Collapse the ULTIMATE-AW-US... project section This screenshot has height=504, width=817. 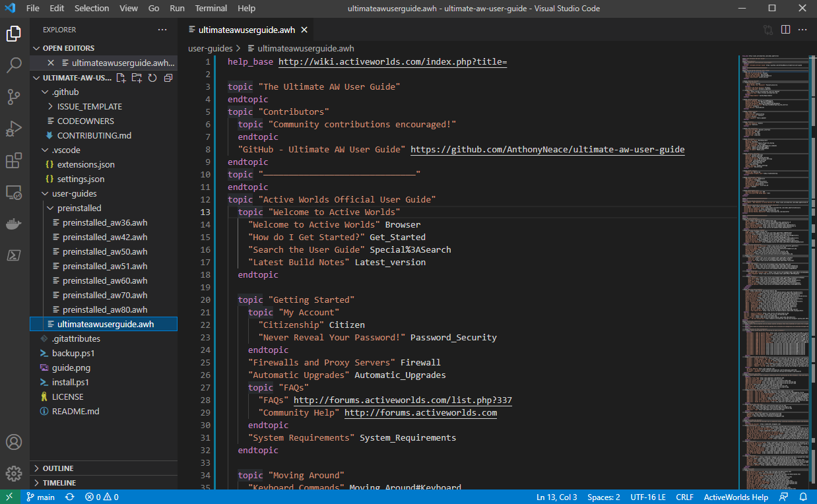[73, 78]
